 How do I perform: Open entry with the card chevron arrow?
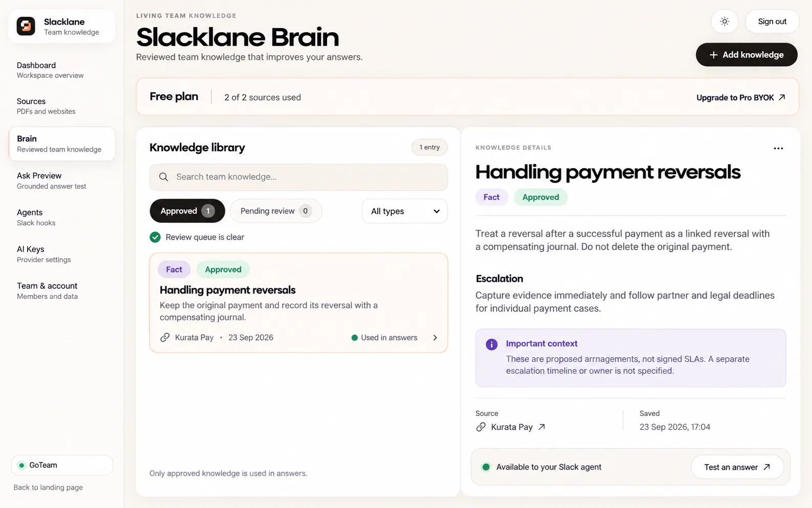435,337
